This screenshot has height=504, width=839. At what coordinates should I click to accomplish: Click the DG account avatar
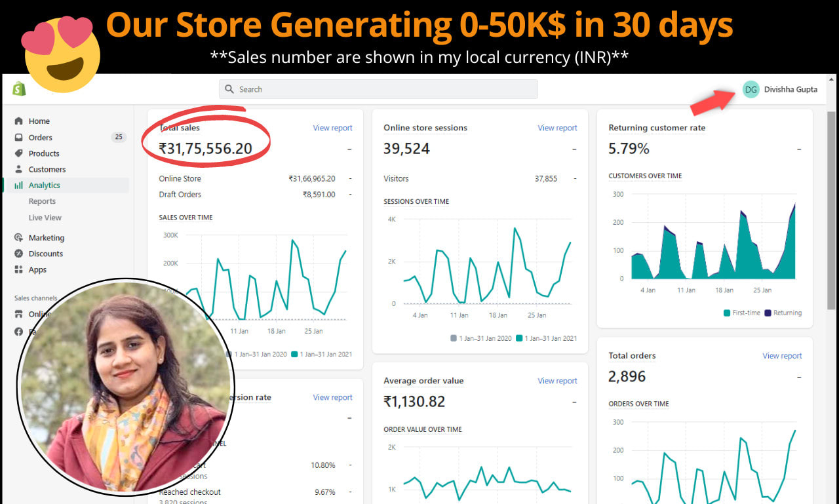click(751, 89)
